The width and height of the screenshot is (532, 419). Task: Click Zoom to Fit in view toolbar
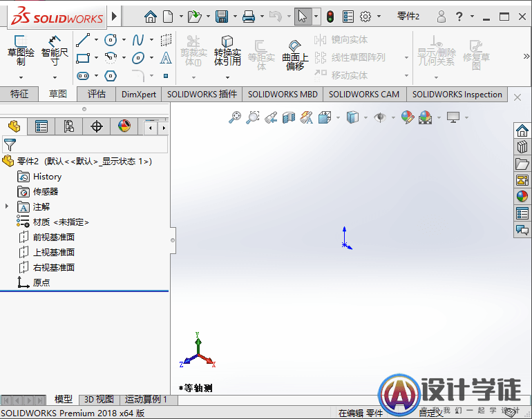[x=235, y=117]
